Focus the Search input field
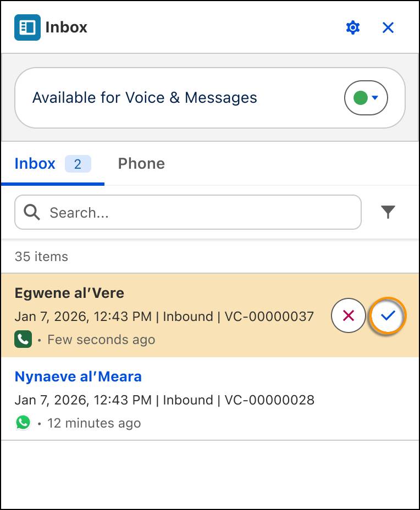Viewport: 420px width, 510px height. [188, 212]
